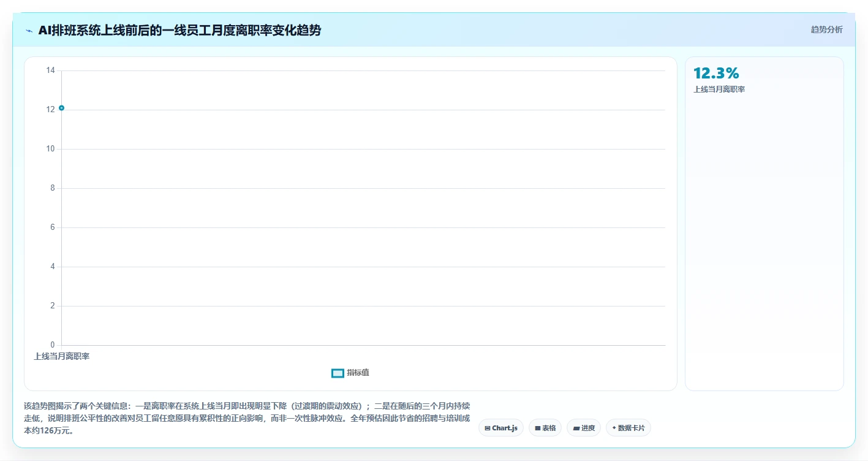Click the y-axis tick label 6
Viewport: 868px width, 461px height.
[52, 227]
